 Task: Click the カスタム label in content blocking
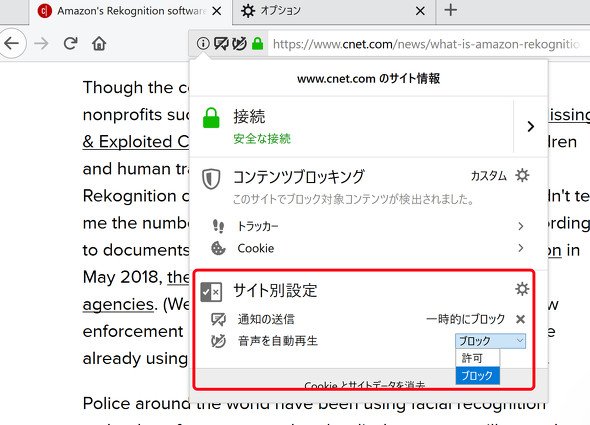(x=489, y=176)
